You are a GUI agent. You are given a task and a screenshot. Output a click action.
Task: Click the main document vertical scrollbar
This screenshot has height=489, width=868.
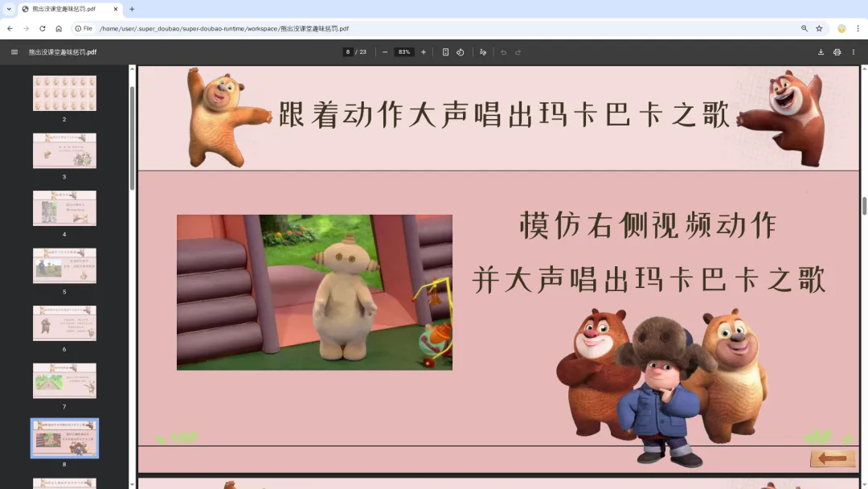[864, 206]
